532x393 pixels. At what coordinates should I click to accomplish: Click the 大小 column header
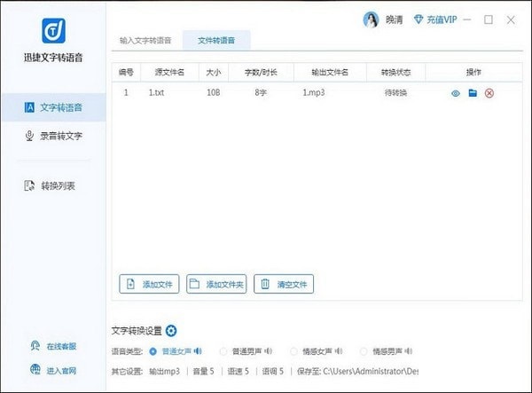[214, 72]
